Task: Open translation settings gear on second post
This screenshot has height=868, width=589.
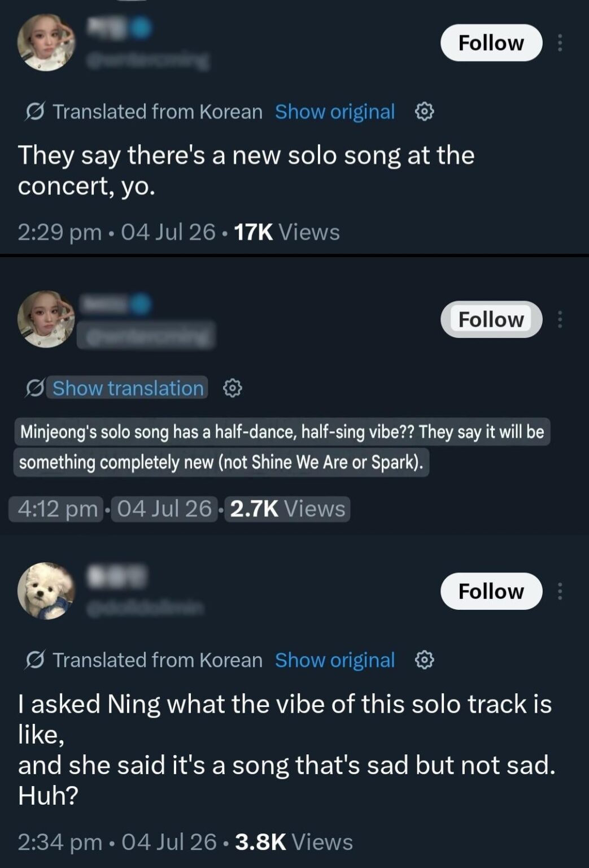Action: (233, 389)
